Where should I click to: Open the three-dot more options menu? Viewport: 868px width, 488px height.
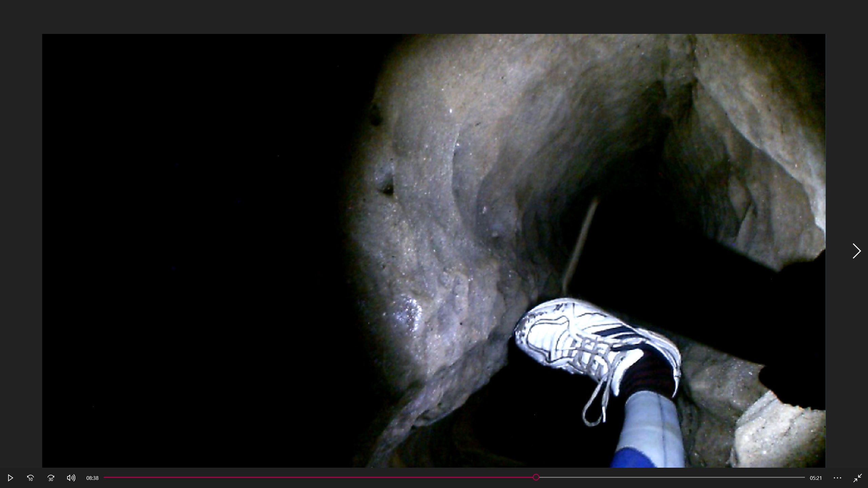[x=837, y=478]
